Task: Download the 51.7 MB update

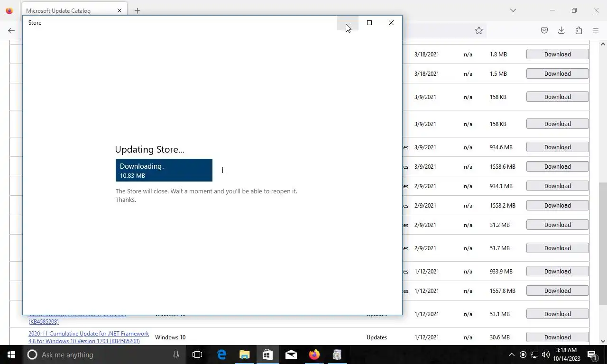Action: coord(557,248)
